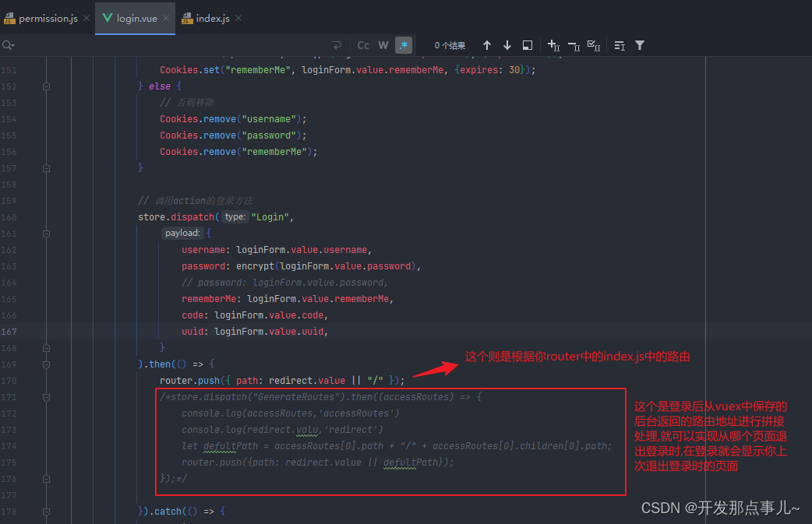The height and width of the screenshot is (524, 812).
Task: Click fold marker at line 168
Action: tap(46, 348)
